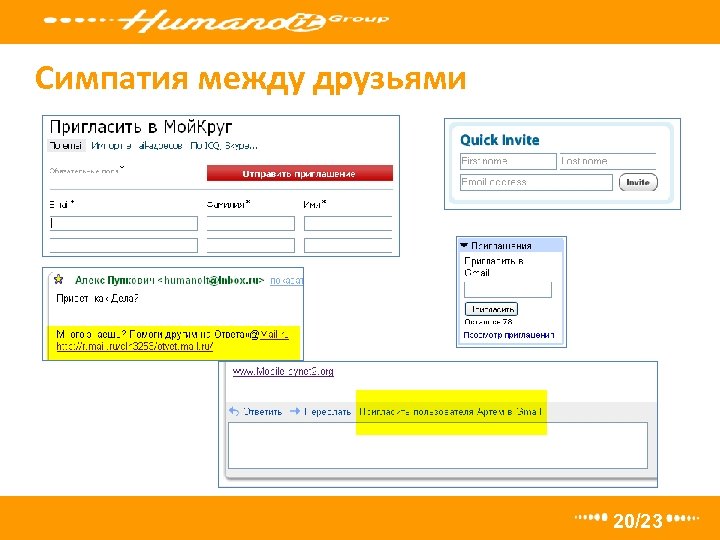Open the Просмотр приглашений link

[x=509, y=335]
